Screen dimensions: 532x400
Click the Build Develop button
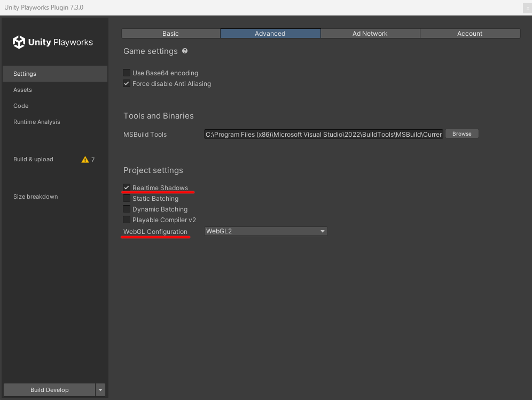(x=50, y=390)
